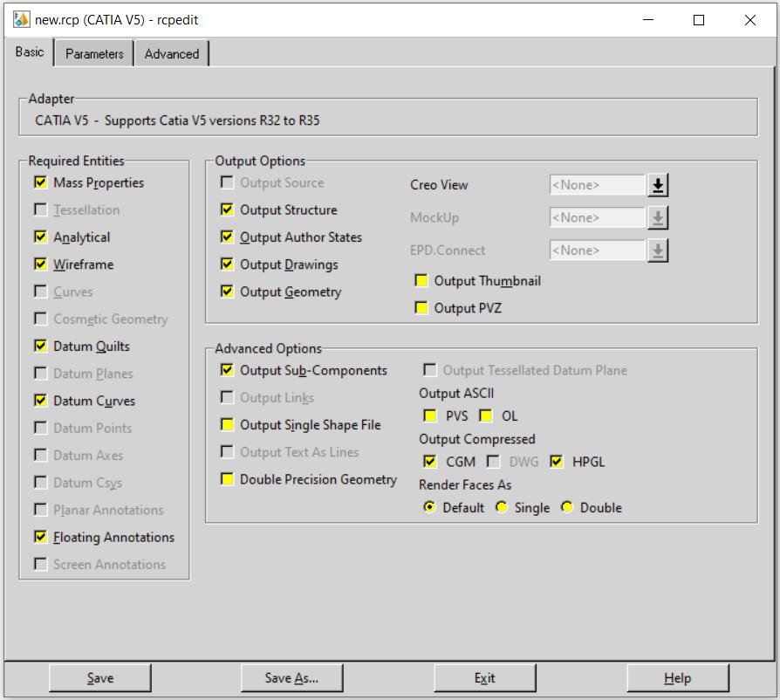This screenshot has width=780, height=700.
Task: Select Default render faces option
Action: coord(428,507)
